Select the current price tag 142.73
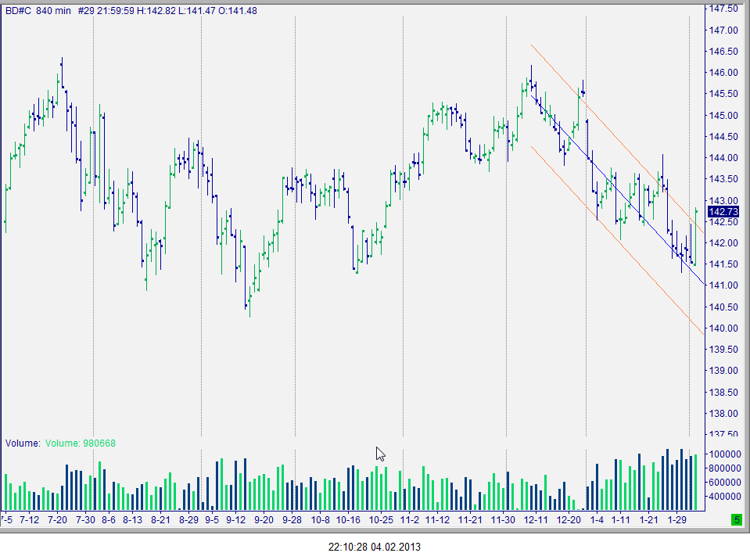Screen dimensions: 750x560 point(723,212)
